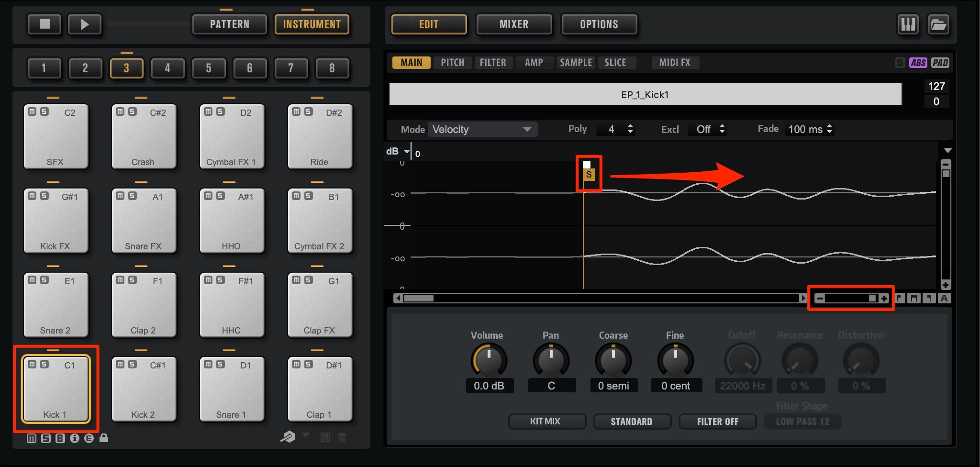Viewport: 980px width, 467px height.
Task: Solo the Kick 1 pad
Action: pyautogui.click(x=45, y=364)
